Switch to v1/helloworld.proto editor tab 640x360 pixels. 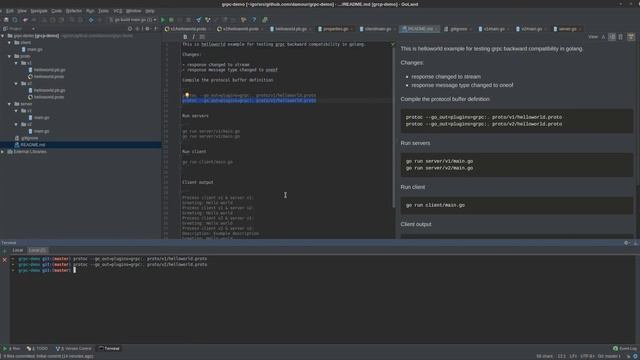pos(188,29)
